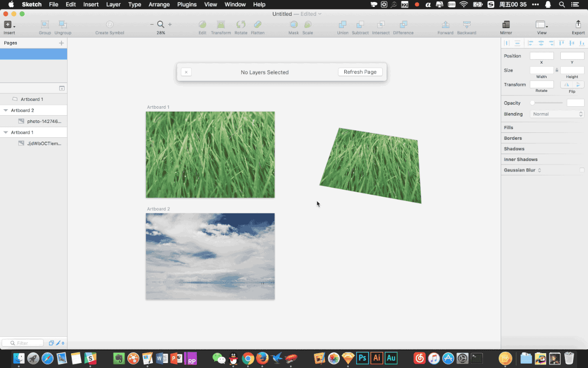The image size is (588, 368).
Task: Adjust the Opacity slider
Action: coord(547,103)
